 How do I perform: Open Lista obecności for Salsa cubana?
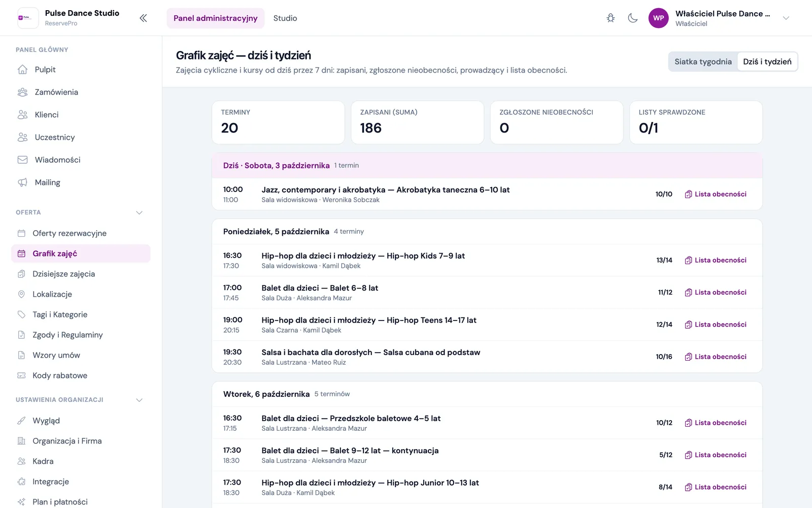(716, 357)
